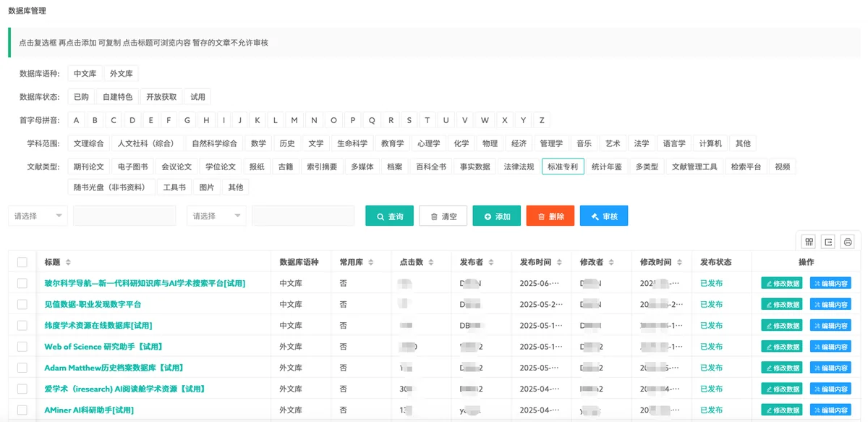Click the 清空 clear button
This screenshot has width=868, height=422.
point(443,216)
